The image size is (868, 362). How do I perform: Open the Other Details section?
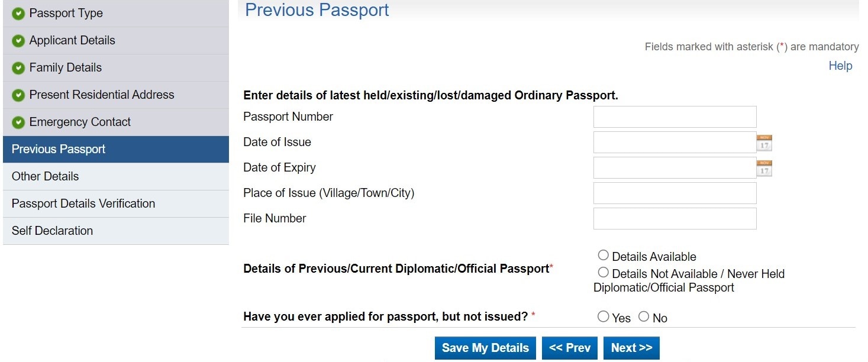45,176
